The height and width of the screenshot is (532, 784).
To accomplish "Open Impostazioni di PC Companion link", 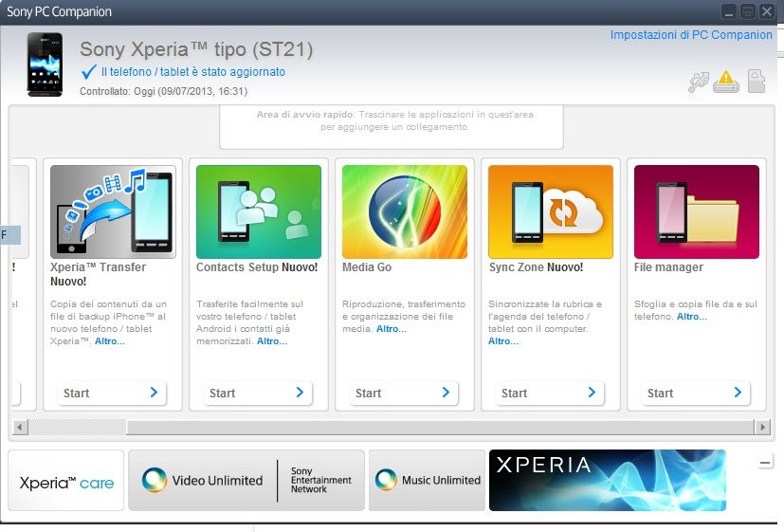I will [691, 35].
